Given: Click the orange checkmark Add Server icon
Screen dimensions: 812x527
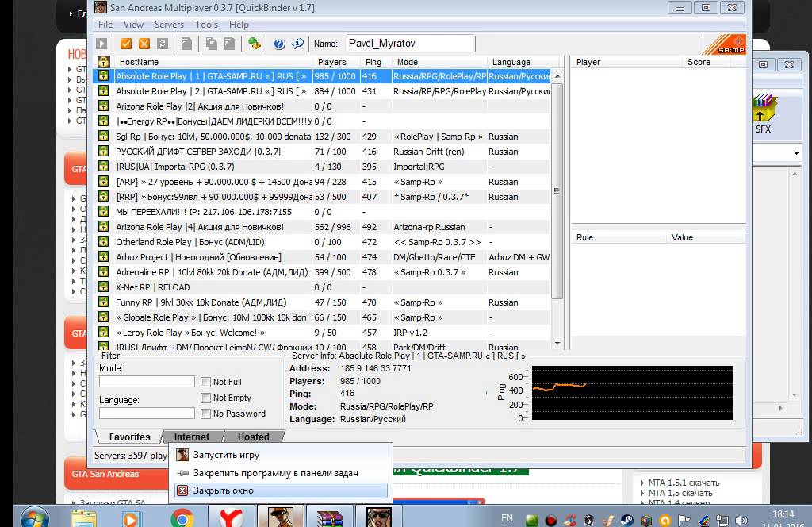Looking at the screenshot, I should point(126,44).
